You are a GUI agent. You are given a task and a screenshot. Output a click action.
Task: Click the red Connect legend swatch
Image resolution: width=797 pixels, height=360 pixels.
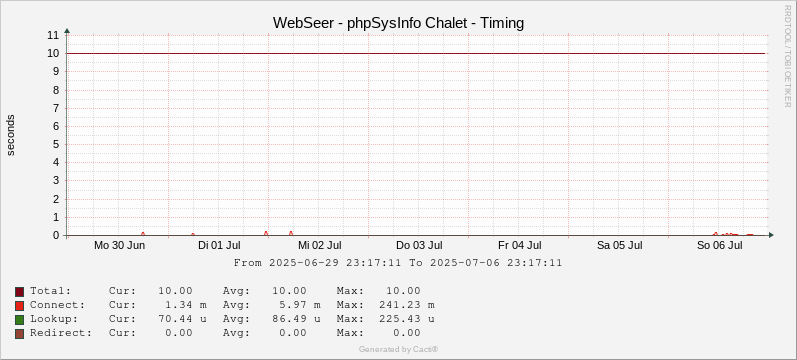coord(19,306)
